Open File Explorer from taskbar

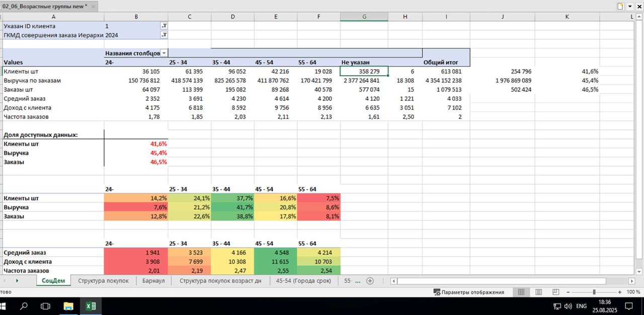(x=69, y=306)
